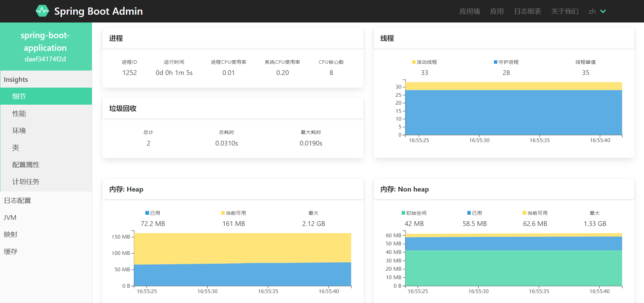Open the 应用 applications menu
Viewport: 644px width, 303px height.
pos(497,11)
